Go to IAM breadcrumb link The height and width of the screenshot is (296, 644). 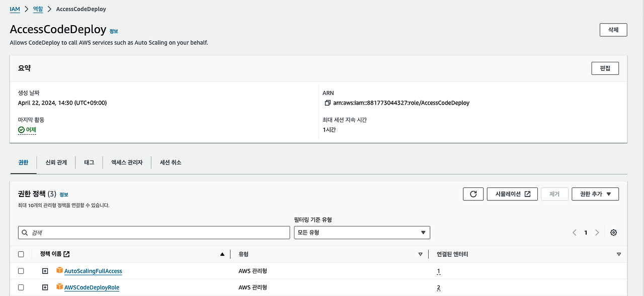click(15, 9)
